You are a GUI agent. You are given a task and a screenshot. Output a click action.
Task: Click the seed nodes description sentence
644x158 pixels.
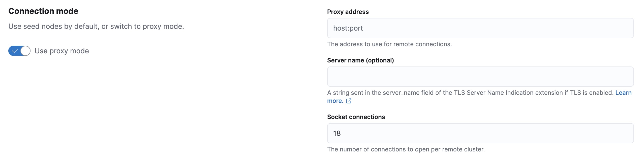tap(96, 26)
